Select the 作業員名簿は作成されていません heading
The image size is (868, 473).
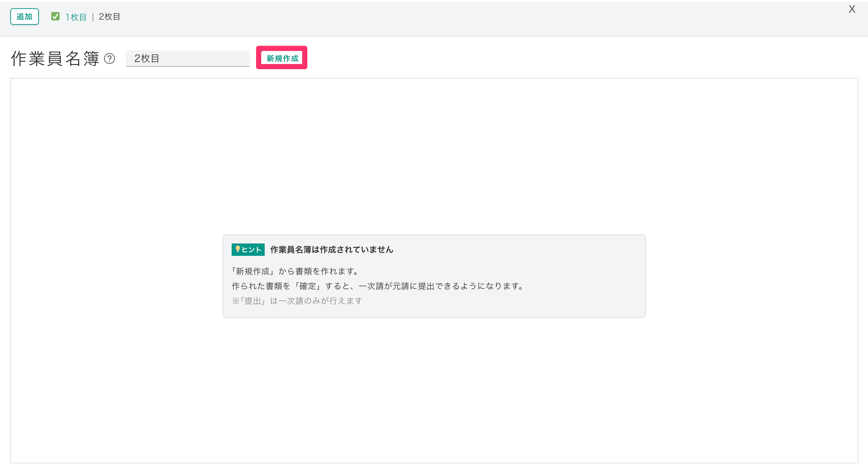coord(331,250)
